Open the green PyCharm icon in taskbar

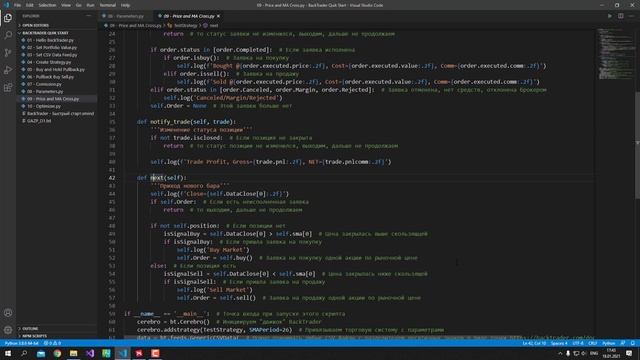point(106,353)
